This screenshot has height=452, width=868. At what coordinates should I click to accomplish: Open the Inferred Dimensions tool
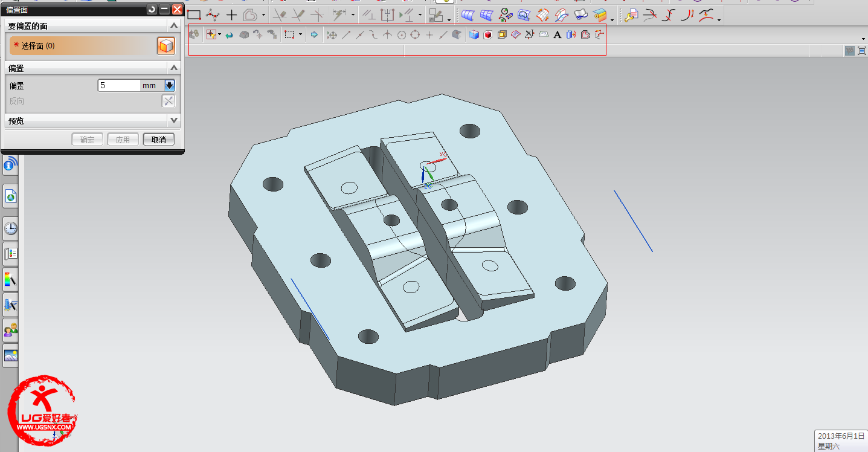point(339,15)
